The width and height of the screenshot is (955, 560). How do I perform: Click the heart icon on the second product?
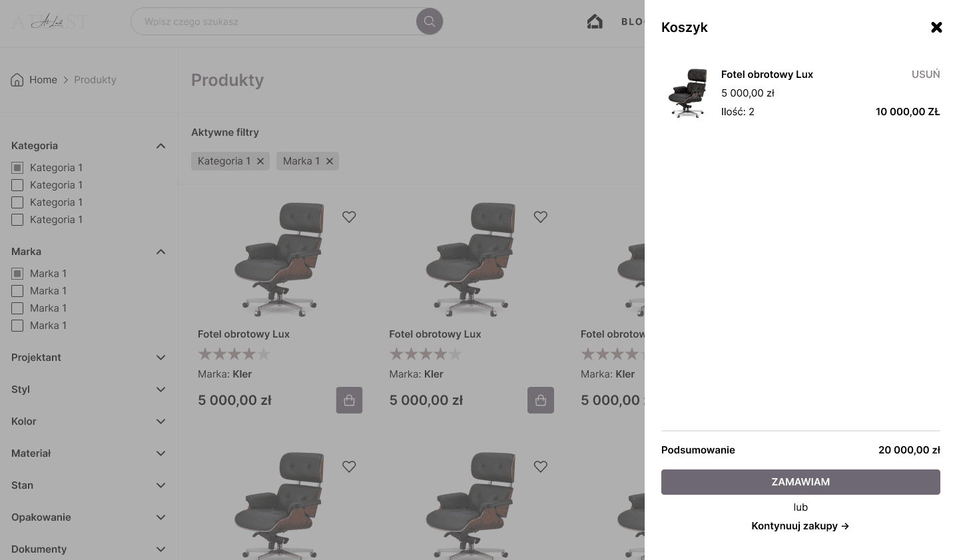[x=540, y=217]
